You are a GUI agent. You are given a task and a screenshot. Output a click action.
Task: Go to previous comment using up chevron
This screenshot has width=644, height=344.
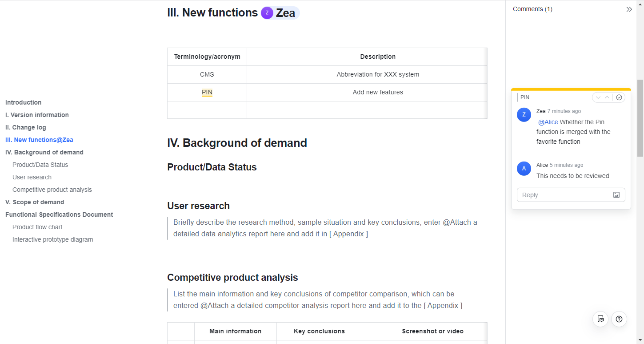pyautogui.click(x=607, y=97)
